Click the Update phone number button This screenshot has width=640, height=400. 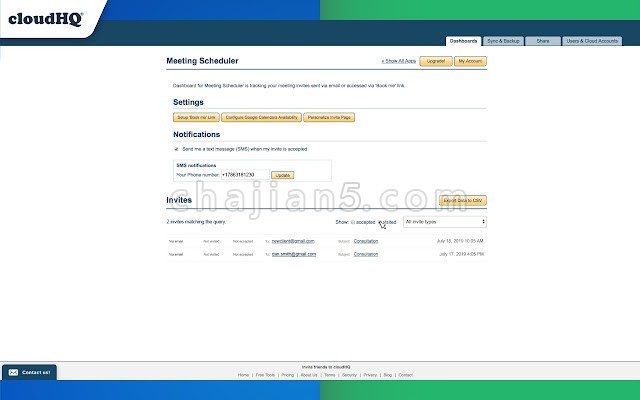pyautogui.click(x=282, y=175)
